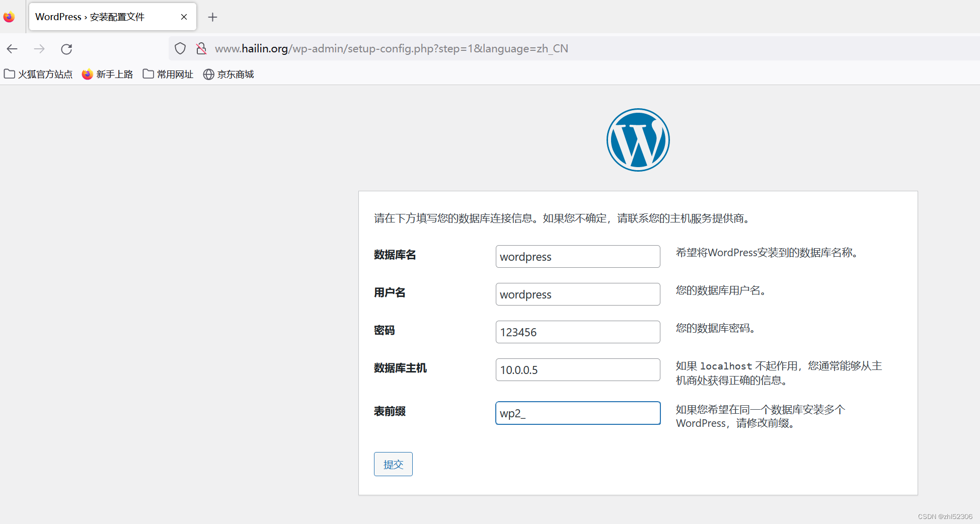Focus the 密码 input field
This screenshot has width=980, height=524.
(x=578, y=332)
